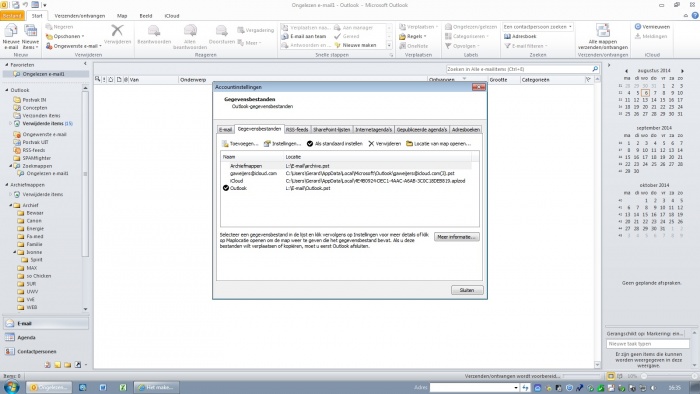Click the Allen beantwoorden icon

(x=190, y=37)
